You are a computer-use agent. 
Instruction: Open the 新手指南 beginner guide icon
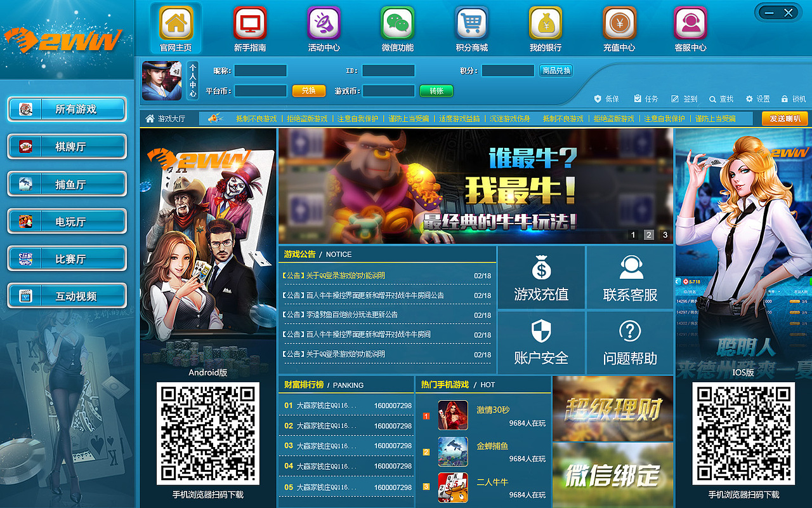(x=249, y=24)
